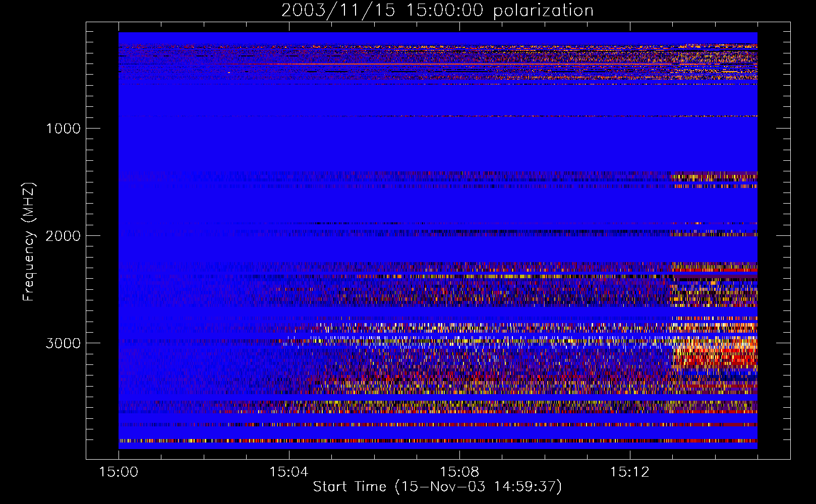The width and height of the screenshot is (816, 504).
Task: Click the 15:00 time tick label
Action: (x=119, y=472)
